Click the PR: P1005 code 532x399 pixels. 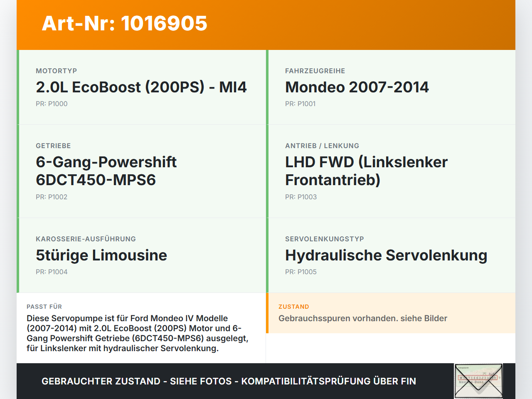click(x=301, y=272)
